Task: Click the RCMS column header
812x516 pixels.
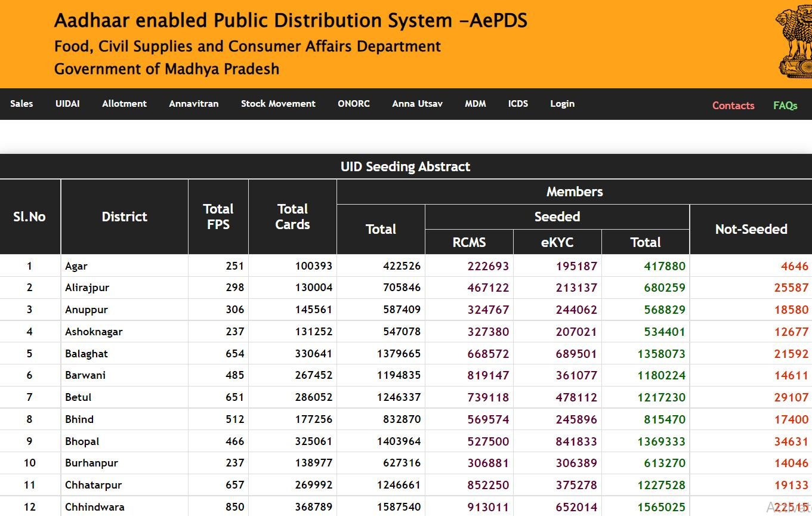Action: (x=469, y=242)
